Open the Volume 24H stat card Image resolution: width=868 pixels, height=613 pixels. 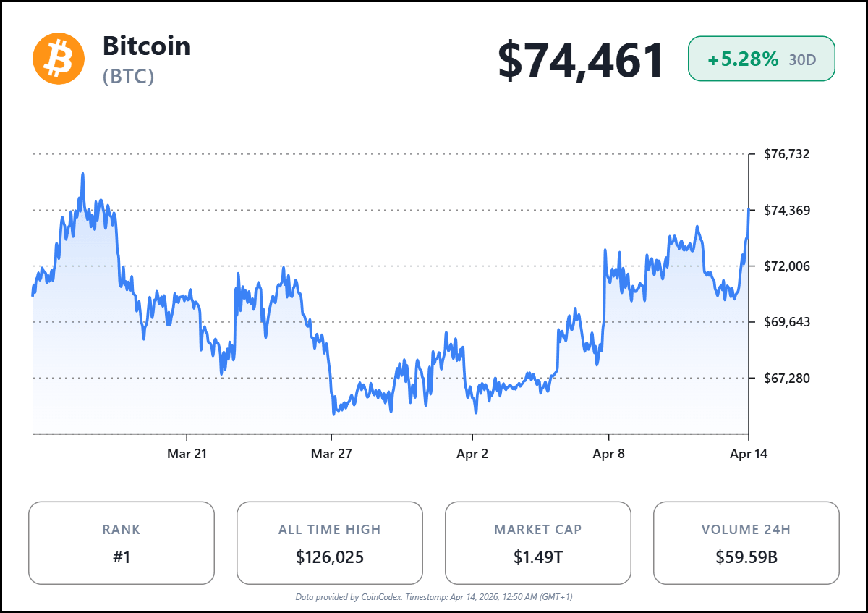746,543
